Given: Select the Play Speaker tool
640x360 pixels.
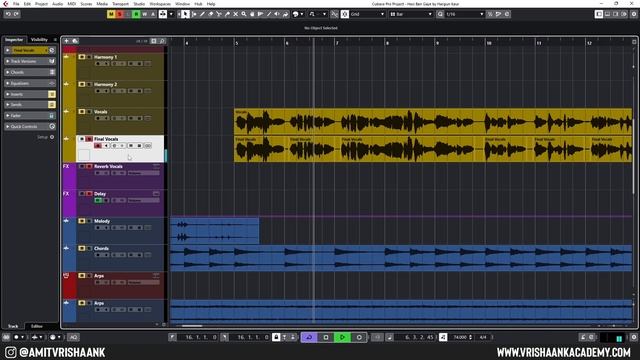Looking at the screenshot, I should click(277, 14).
